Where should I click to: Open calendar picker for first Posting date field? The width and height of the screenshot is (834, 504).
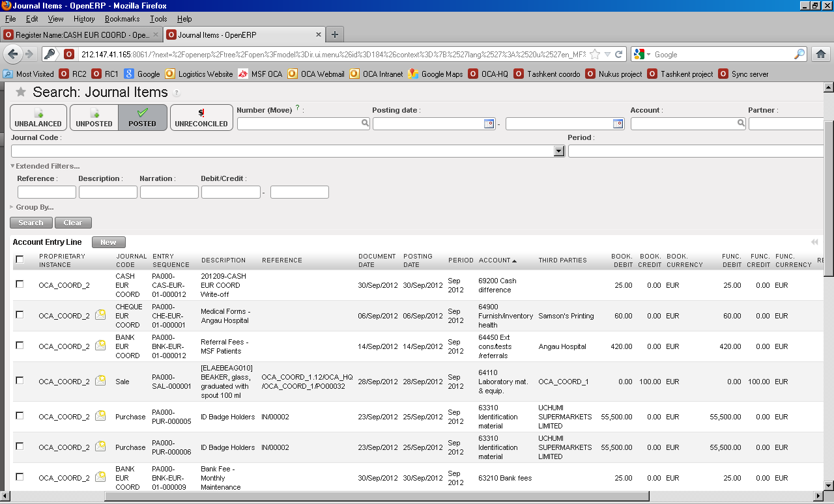489,124
